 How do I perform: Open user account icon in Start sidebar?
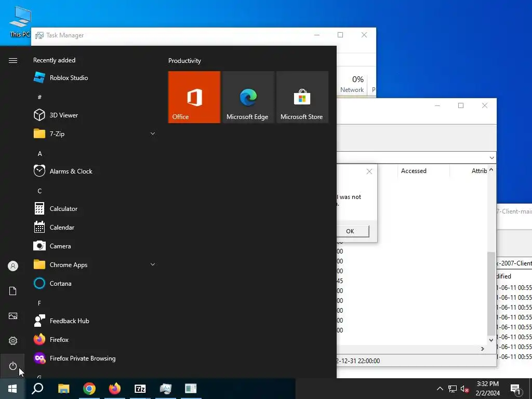pos(13,265)
